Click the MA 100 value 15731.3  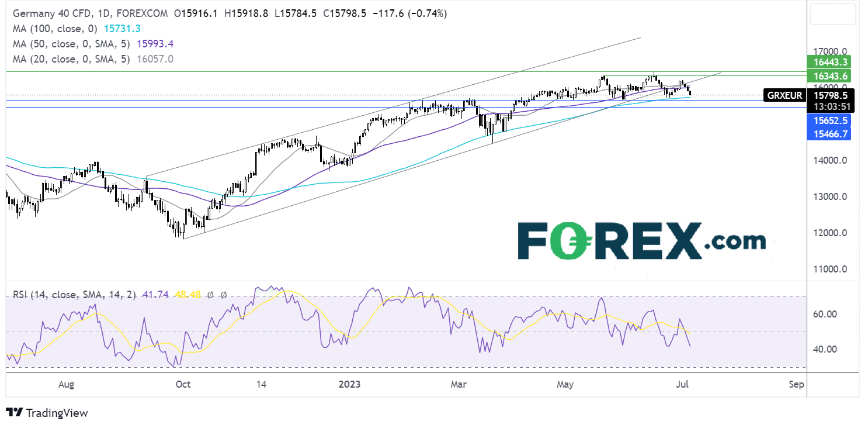tap(121, 29)
